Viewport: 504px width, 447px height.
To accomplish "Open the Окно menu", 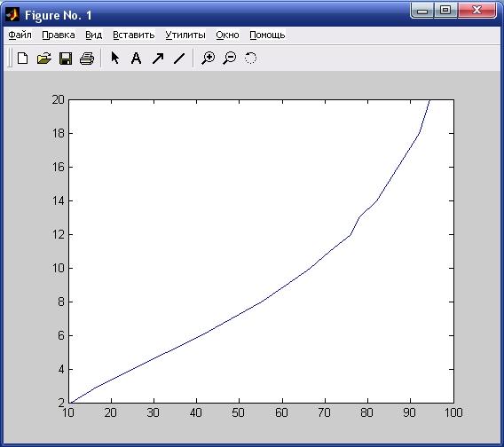I will [227, 35].
